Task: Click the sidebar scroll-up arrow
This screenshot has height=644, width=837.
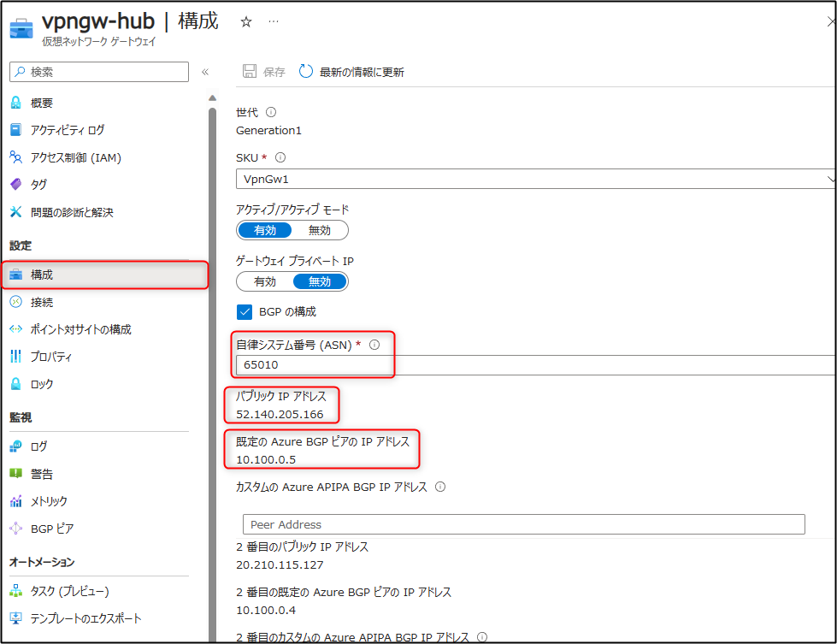Action: point(212,97)
